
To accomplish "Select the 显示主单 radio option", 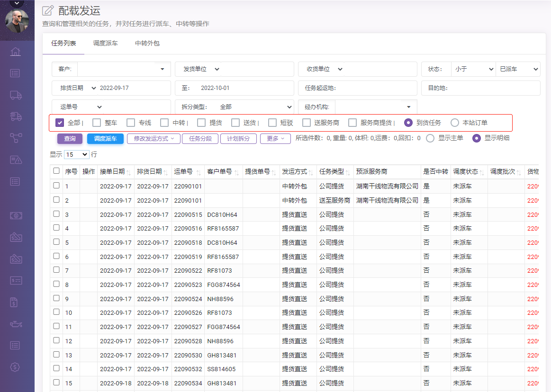I will click(430, 138).
